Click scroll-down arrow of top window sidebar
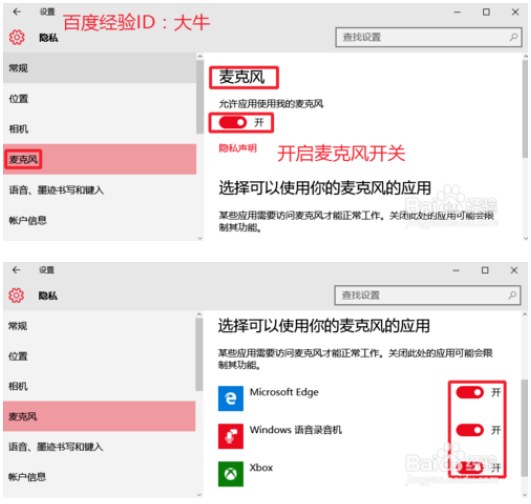The image size is (531, 504). [x=200, y=238]
